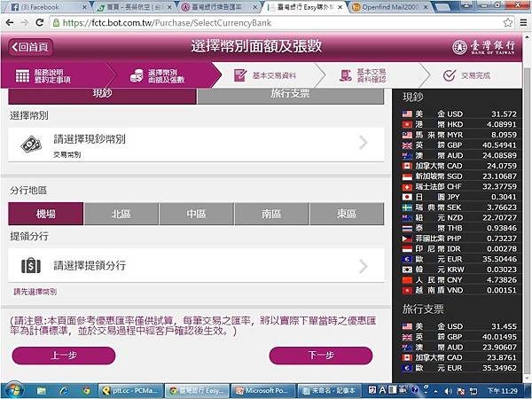This screenshot has width=532, height=399.
Task: Click the 回首頁 home button
Action: [x=30, y=47]
